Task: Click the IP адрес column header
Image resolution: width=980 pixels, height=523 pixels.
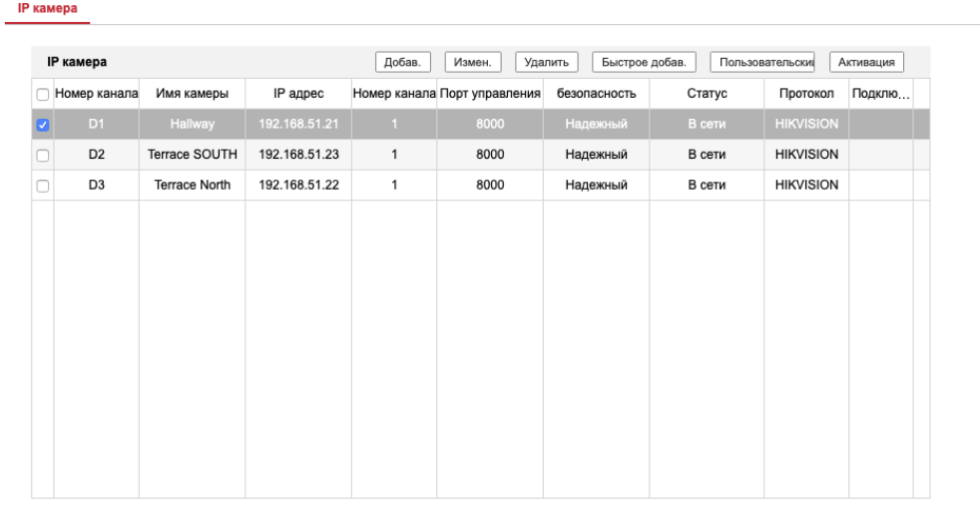Action: click(x=298, y=93)
